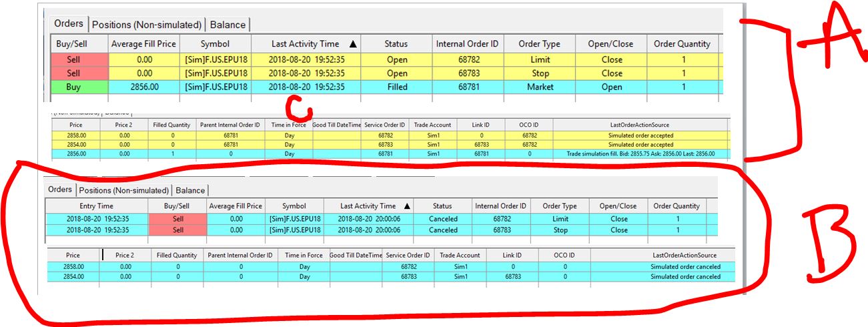Select the Filled status cell
The width and height of the screenshot is (868, 327).
click(396, 87)
